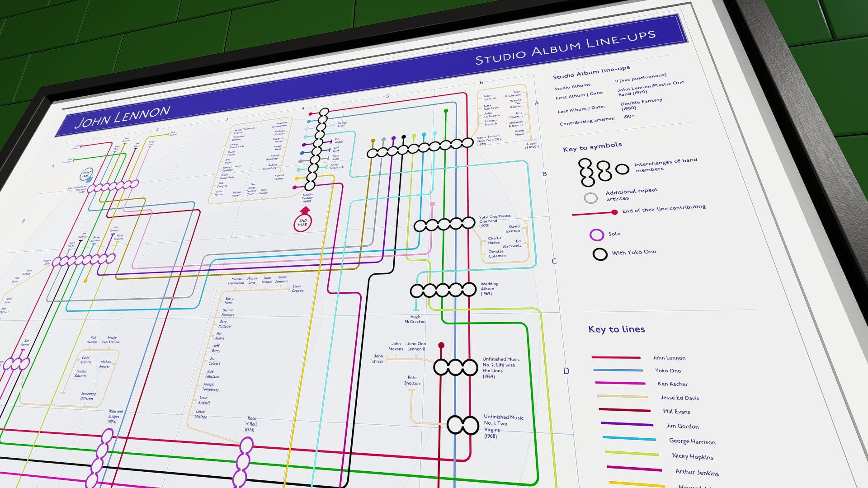Click grid row letter D

tap(566, 371)
